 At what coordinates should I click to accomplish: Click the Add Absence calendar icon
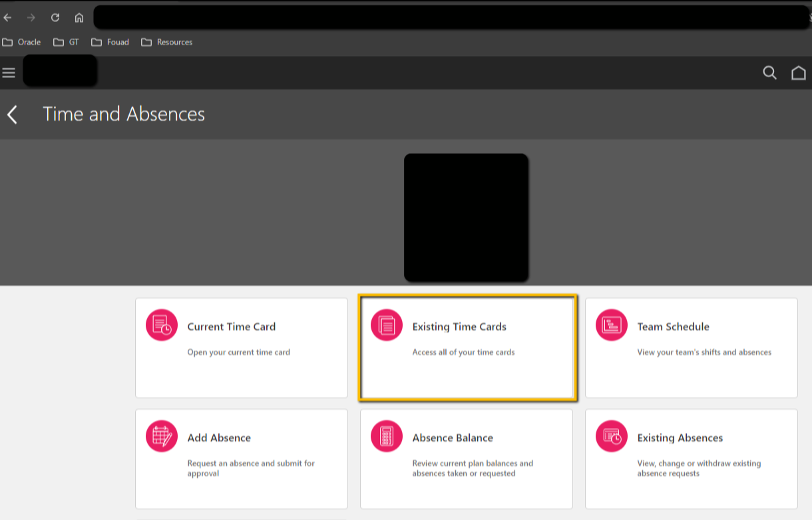162,436
